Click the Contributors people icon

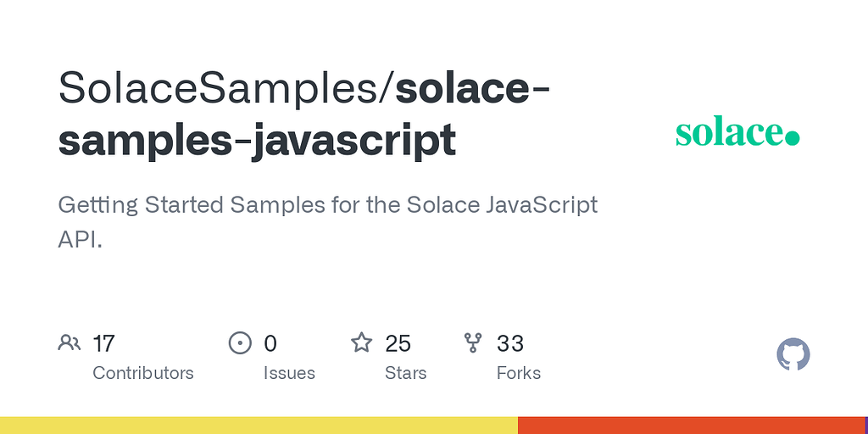click(70, 343)
